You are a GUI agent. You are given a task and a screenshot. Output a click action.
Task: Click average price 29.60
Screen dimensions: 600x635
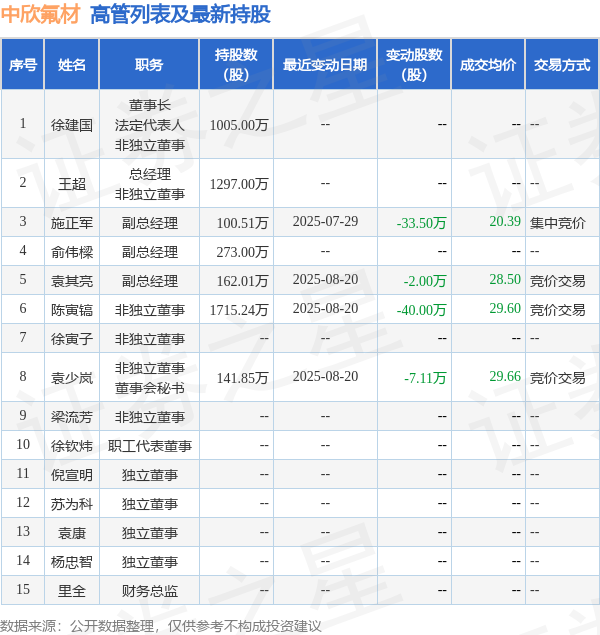[505, 308]
